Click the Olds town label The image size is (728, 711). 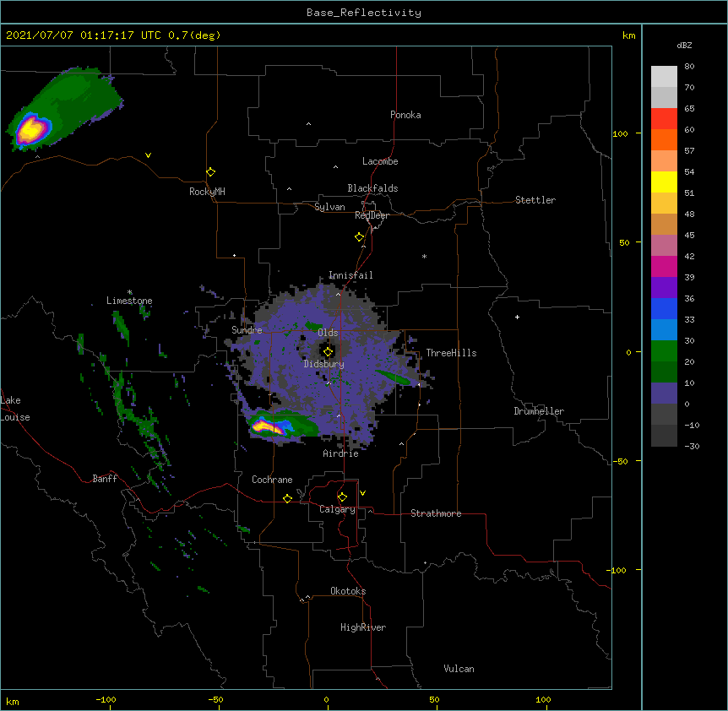pos(328,333)
